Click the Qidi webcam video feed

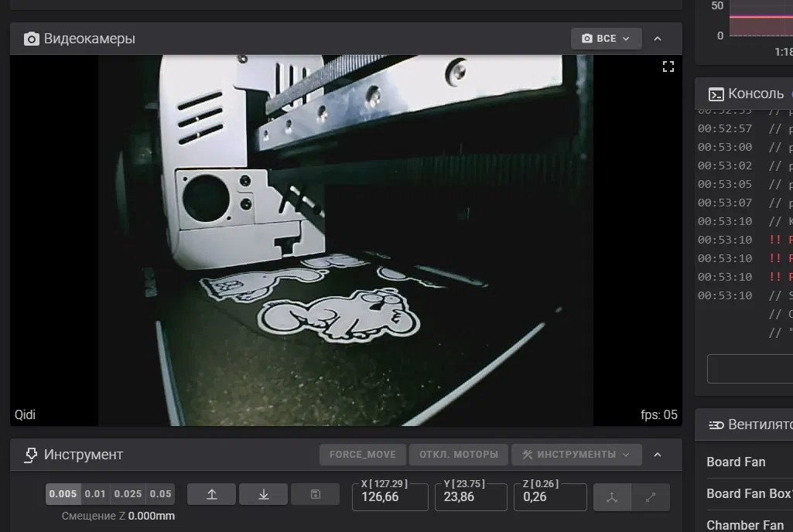pyautogui.click(x=346, y=240)
